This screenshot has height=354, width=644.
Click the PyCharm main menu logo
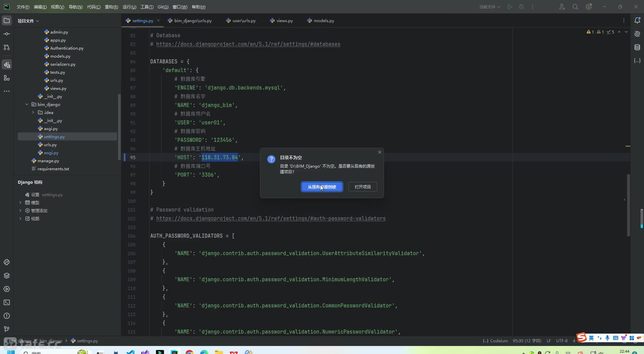tap(7, 7)
